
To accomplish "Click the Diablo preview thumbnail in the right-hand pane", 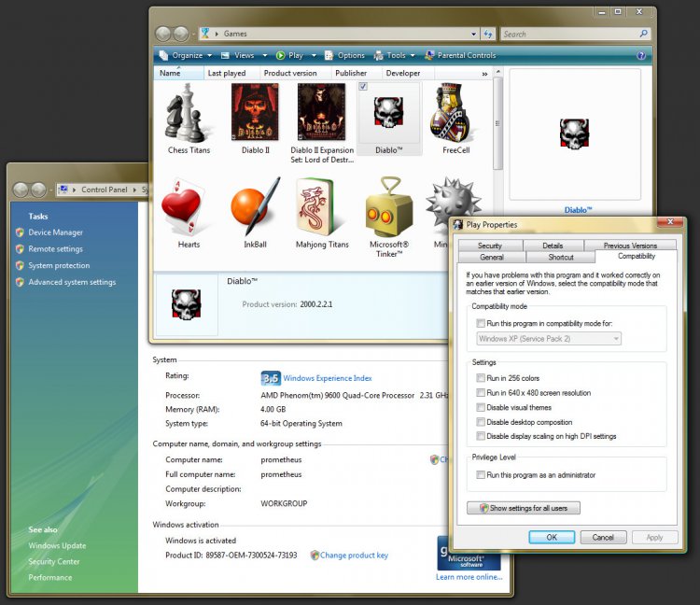I will [575, 134].
